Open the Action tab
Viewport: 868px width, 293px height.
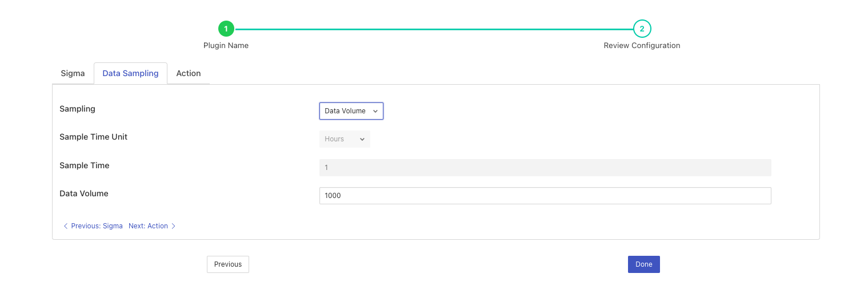[188, 73]
